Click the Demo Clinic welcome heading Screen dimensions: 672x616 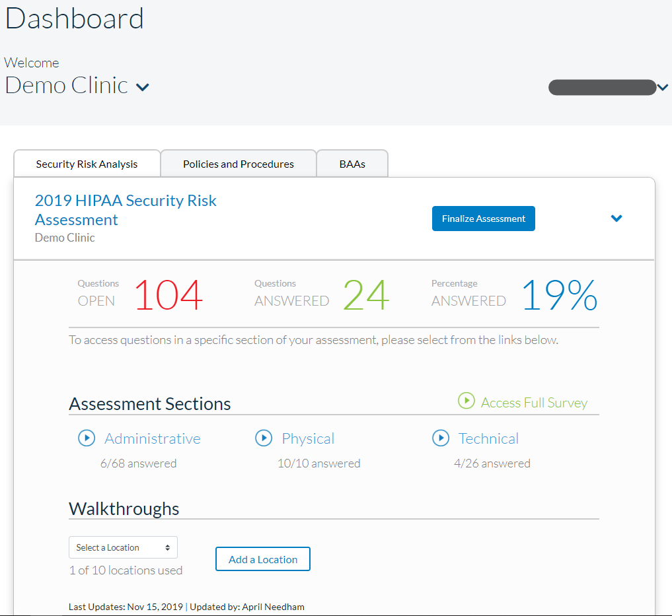(67, 85)
